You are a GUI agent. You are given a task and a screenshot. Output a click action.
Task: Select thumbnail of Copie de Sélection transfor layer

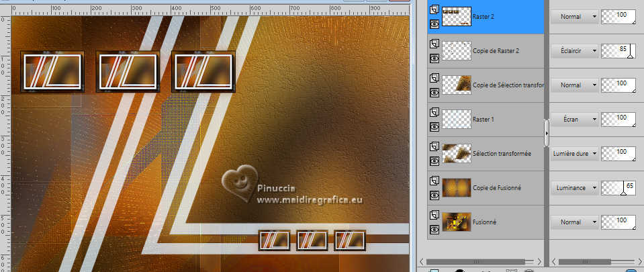(x=456, y=85)
